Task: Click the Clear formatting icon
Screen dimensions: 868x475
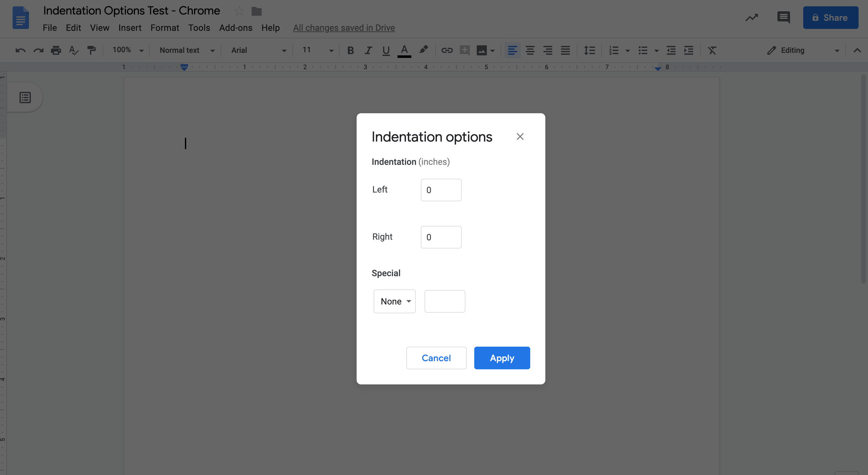Action: point(712,51)
